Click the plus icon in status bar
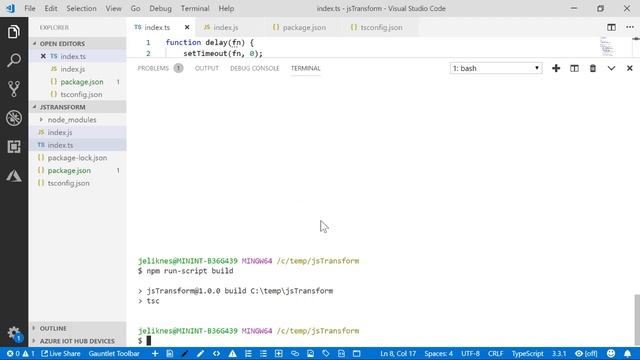This screenshot has width=640, height=360. click(155, 353)
